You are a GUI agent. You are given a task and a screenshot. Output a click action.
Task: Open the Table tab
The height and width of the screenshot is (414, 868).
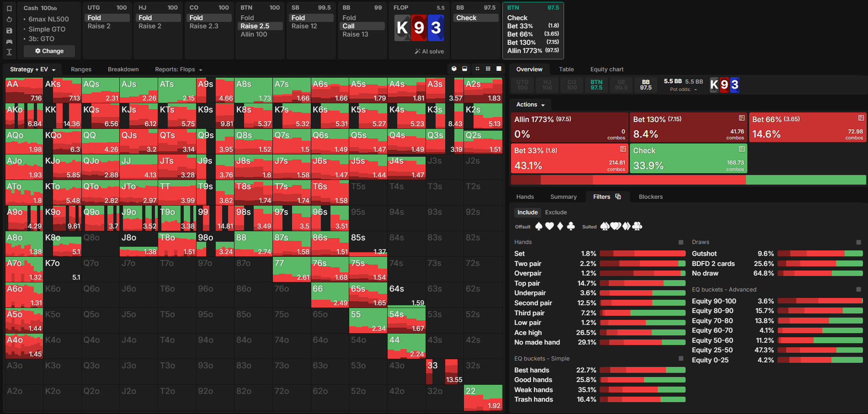(566, 69)
